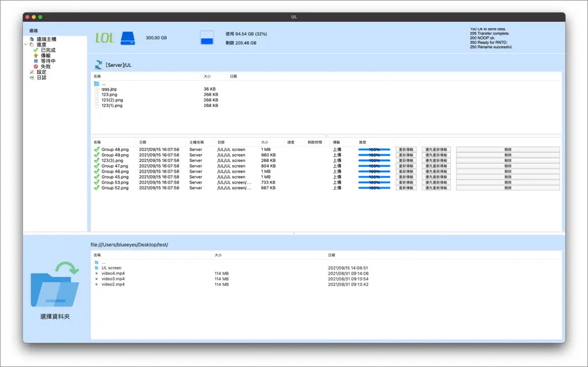Click 刪除 button for Group 52.png
The height and width of the screenshot is (367, 588).
(508, 188)
